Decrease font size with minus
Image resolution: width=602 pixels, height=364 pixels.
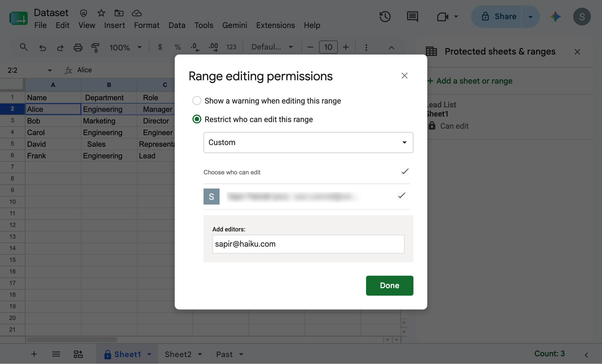(x=310, y=47)
